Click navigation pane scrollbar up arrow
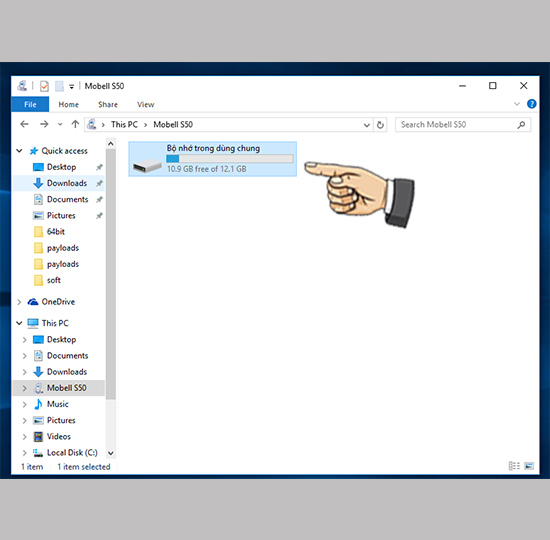The height and width of the screenshot is (540, 550). [x=111, y=144]
